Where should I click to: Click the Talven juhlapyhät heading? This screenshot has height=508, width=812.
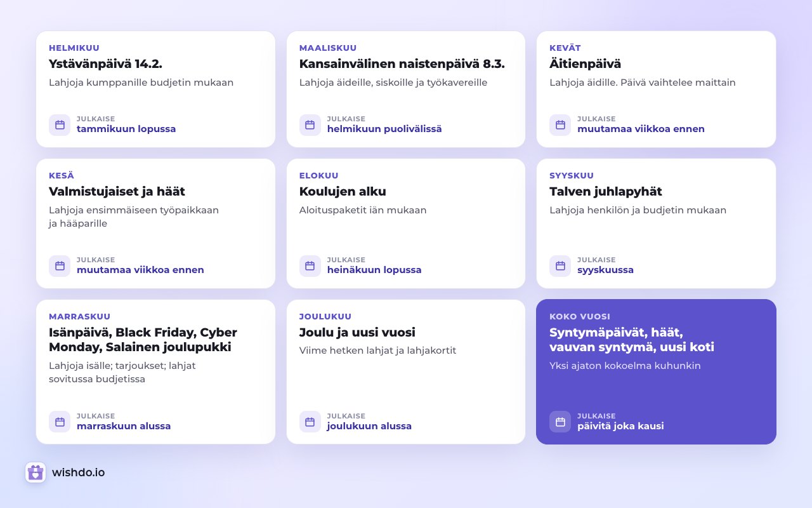coord(605,192)
